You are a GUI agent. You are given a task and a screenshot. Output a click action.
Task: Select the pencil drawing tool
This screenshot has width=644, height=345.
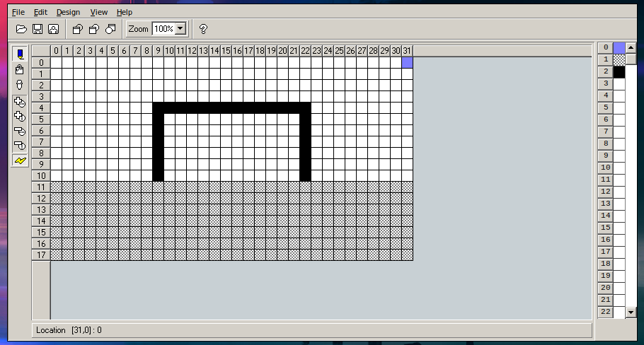(21, 54)
